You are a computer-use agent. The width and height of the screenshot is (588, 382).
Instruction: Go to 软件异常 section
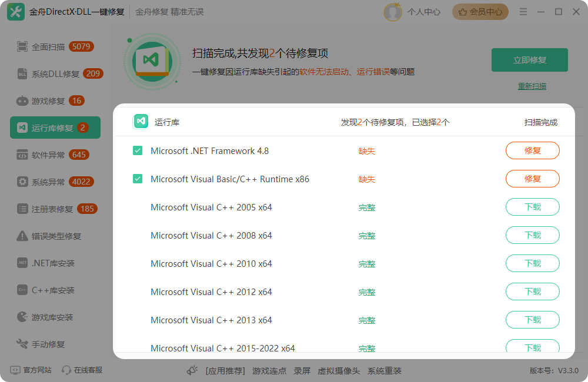55,155
